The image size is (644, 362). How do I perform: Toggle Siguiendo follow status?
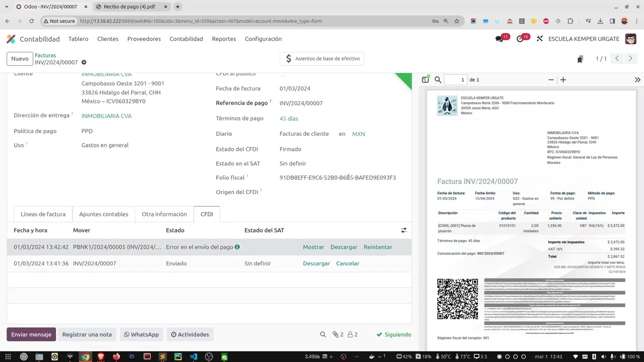pyautogui.click(x=394, y=334)
